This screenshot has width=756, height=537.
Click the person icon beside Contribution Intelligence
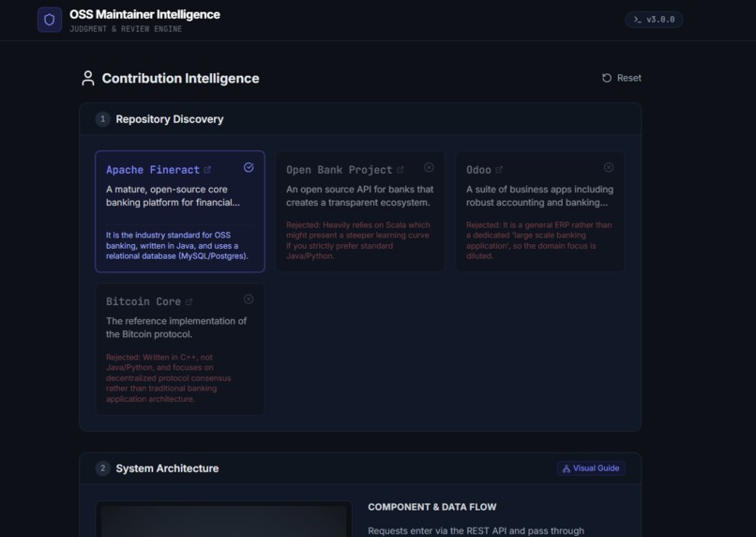[88, 78]
